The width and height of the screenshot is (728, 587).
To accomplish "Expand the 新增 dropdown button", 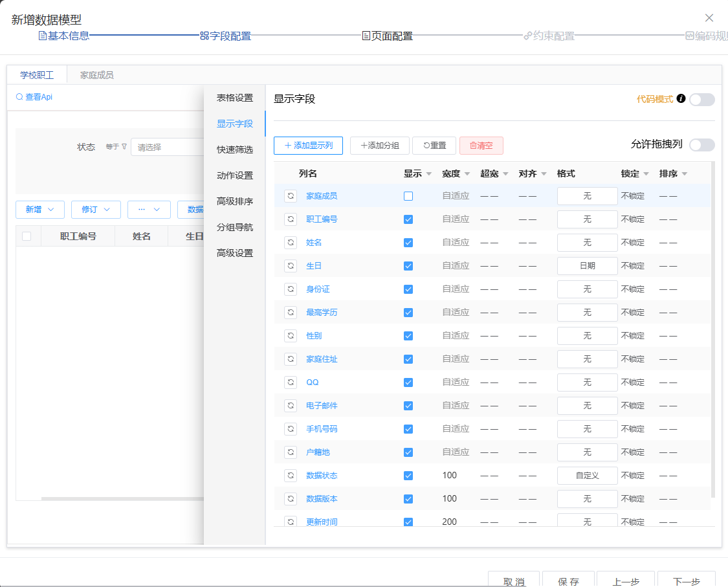I will [39, 210].
